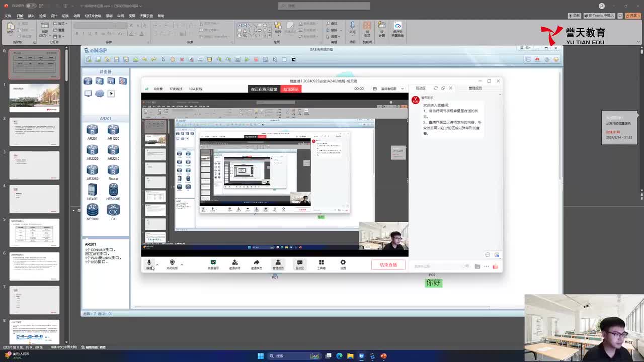Viewport: 644px width, 362px height.
Task: Open the share presentation (共享演示) tool
Action: (x=213, y=264)
